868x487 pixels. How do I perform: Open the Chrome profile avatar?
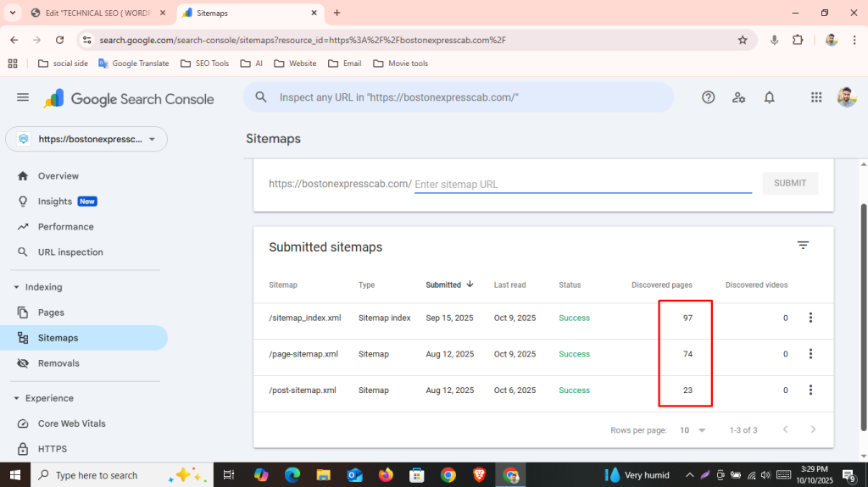point(831,40)
